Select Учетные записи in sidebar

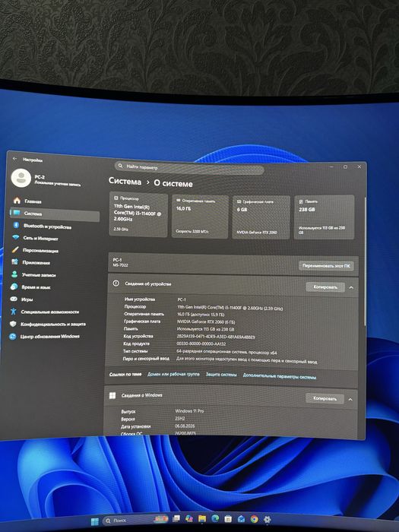click(x=34, y=275)
